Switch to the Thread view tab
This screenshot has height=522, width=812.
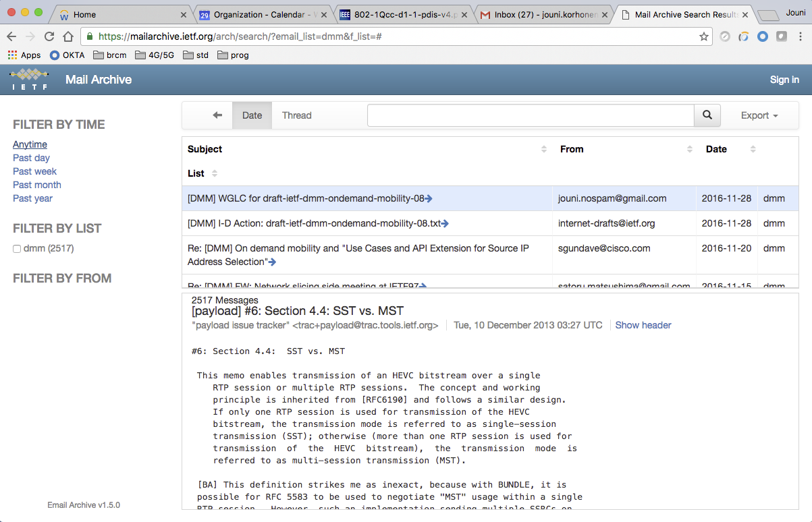pos(296,115)
